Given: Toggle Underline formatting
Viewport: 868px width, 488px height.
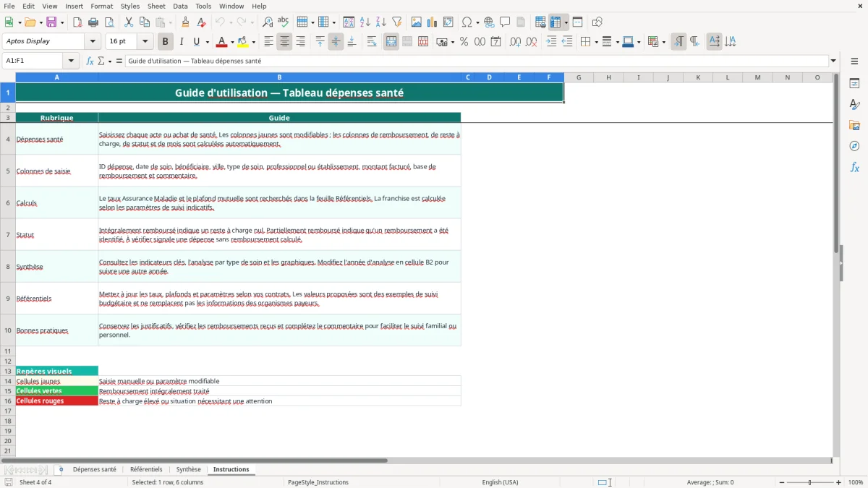Looking at the screenshot, I should click(195, 42).
